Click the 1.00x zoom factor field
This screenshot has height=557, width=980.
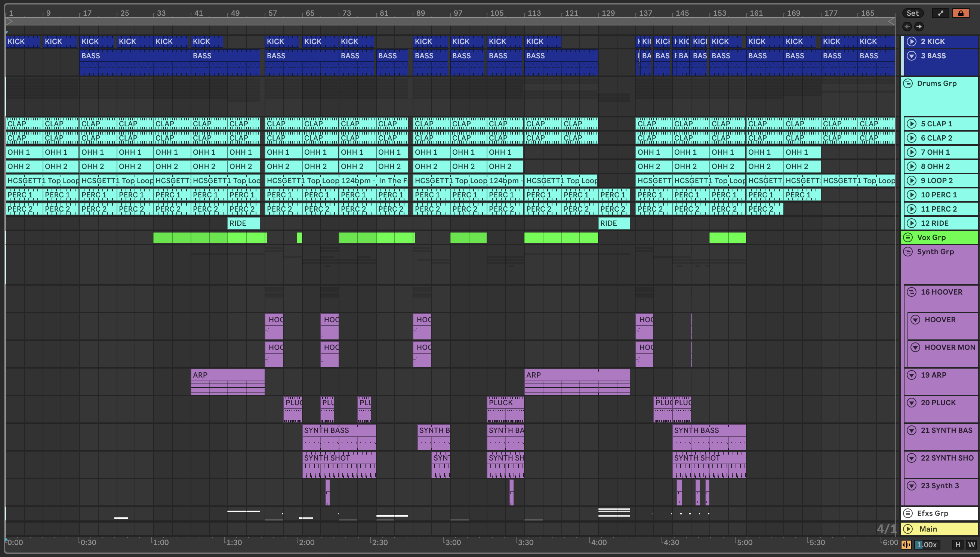click(927, 545)
